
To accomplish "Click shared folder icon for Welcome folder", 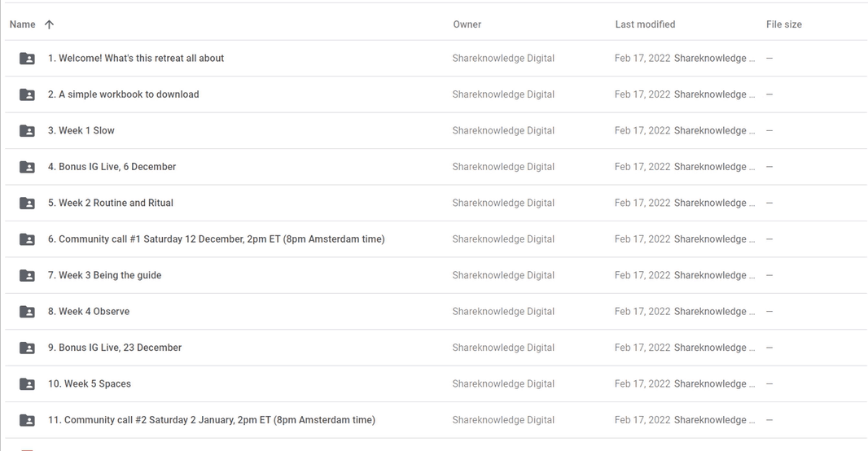I will 27,59.
